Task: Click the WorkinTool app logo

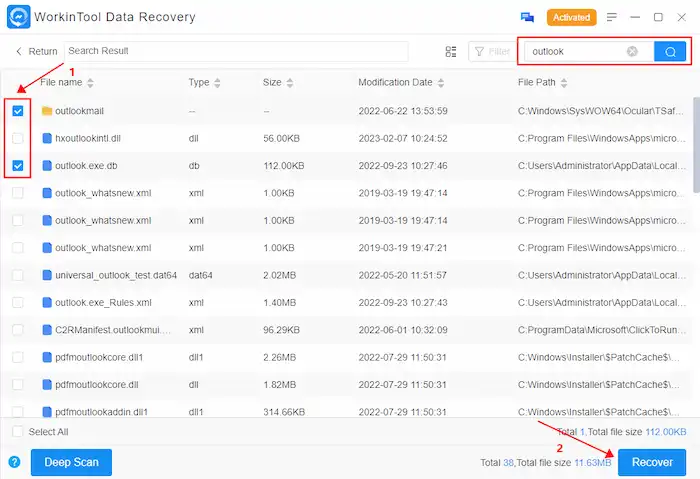Action: pos(19,17)
